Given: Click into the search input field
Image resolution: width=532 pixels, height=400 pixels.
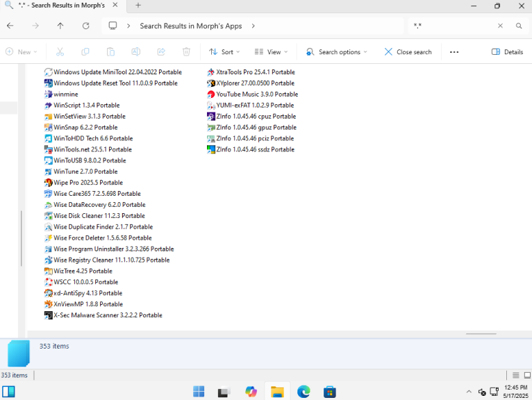Looking at the screenshot, I should [453, 26].
